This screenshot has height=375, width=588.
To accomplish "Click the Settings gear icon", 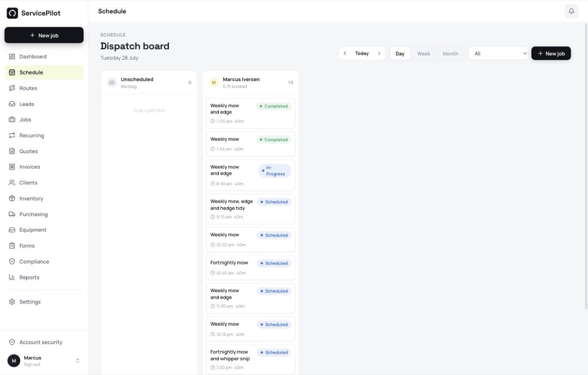I will click(12, 302).
